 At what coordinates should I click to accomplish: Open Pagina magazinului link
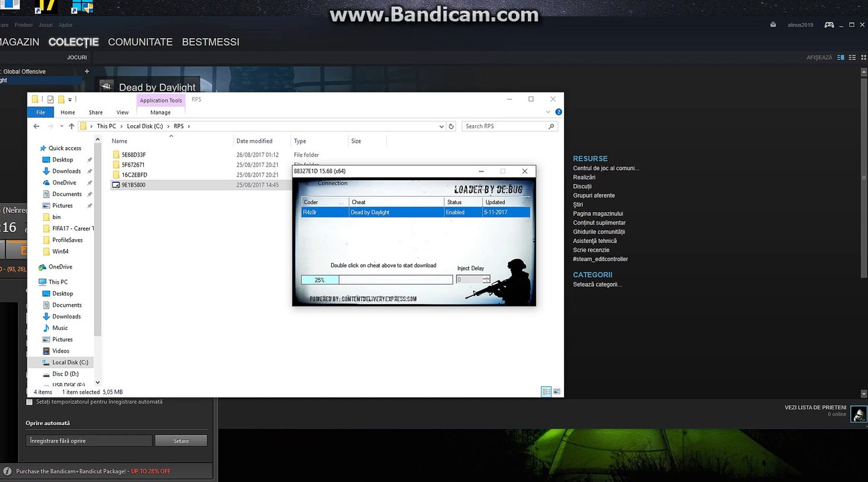pyautogui.click(x=598, y=214)
